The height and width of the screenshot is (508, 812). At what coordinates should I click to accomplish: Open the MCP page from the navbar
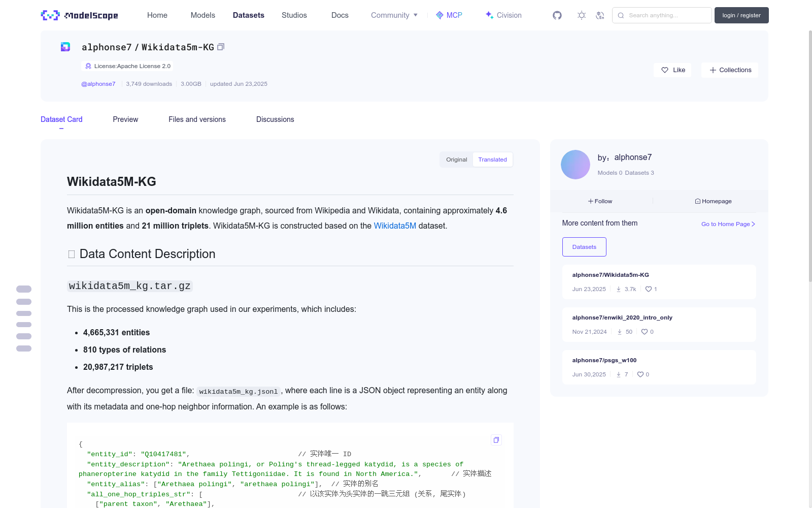point(449,15)
